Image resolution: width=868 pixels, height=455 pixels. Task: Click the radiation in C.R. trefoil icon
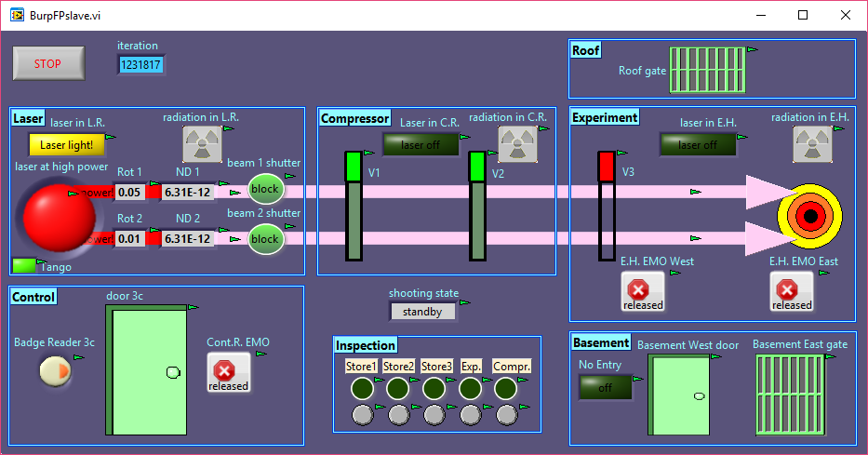517,142
